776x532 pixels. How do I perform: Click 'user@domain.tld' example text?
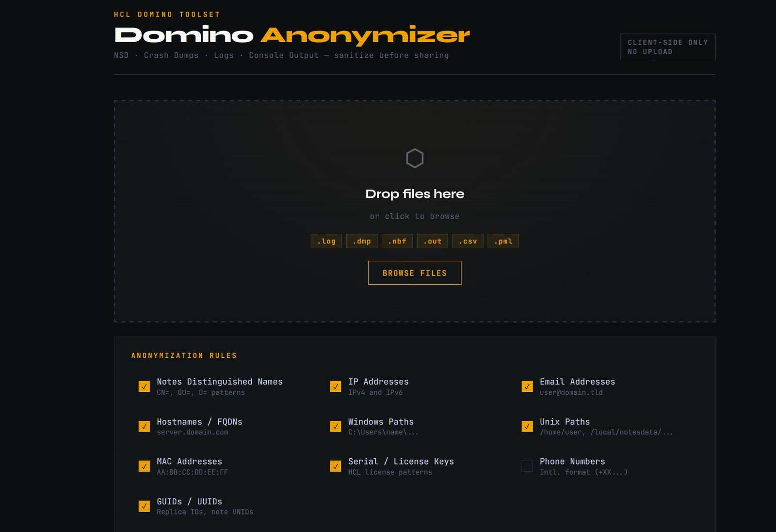pyautogui.click(x=571, y=392)
